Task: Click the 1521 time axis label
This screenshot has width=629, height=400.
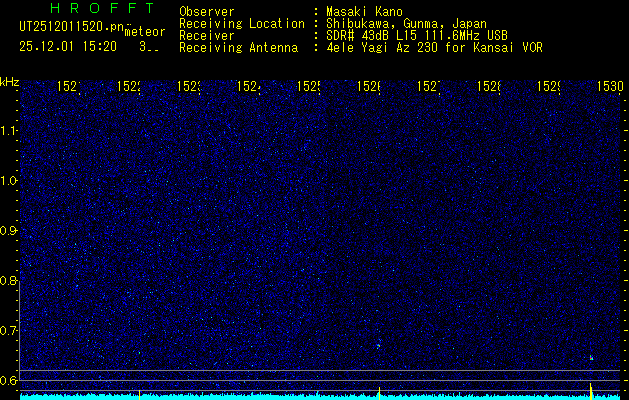Action: 69,86
